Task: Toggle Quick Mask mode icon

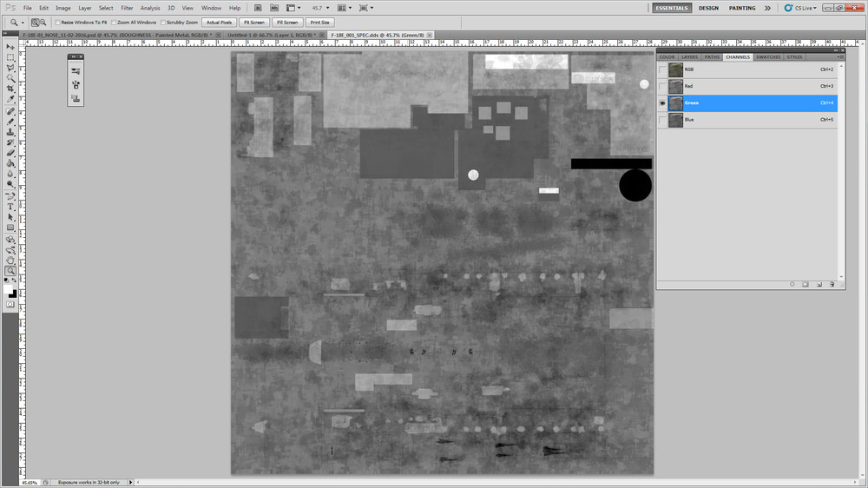Action: pos(10,305)
